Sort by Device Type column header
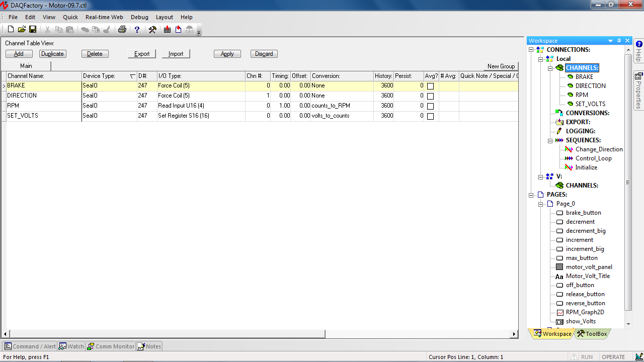Image resolution: width=644 pixels, height=362 pixels. click(109, 76)
